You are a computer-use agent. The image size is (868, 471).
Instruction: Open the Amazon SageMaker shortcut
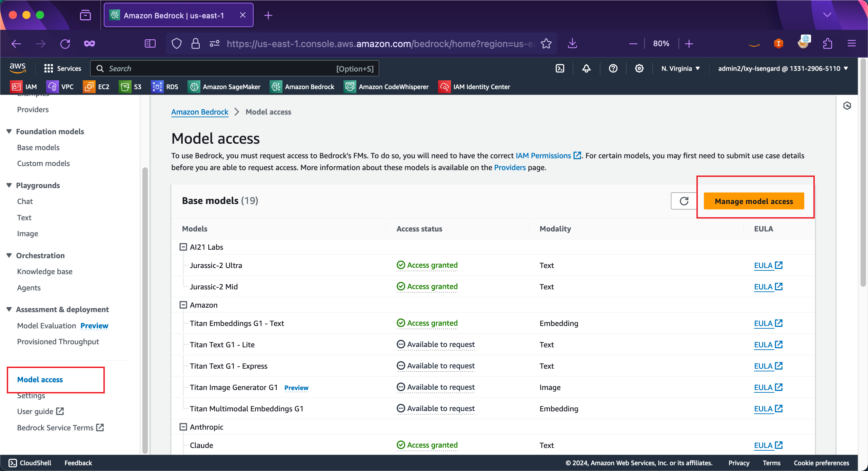(224, 87)
